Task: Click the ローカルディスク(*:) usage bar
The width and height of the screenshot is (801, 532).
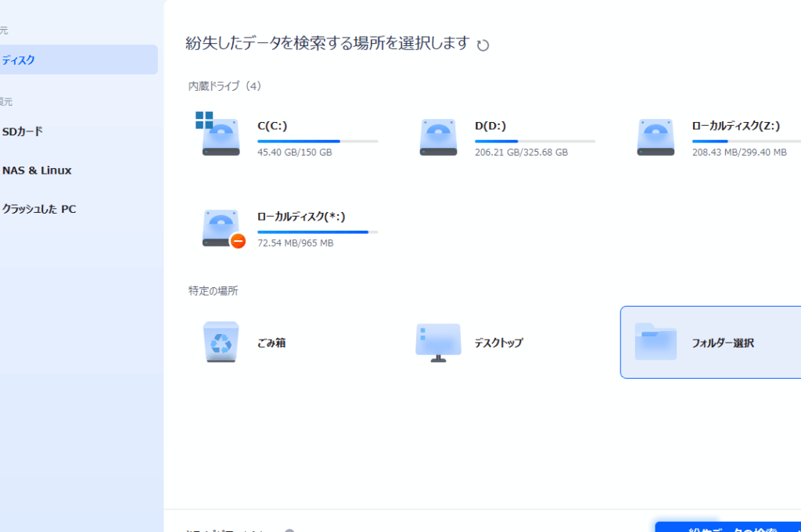Action: pos(318,232)
